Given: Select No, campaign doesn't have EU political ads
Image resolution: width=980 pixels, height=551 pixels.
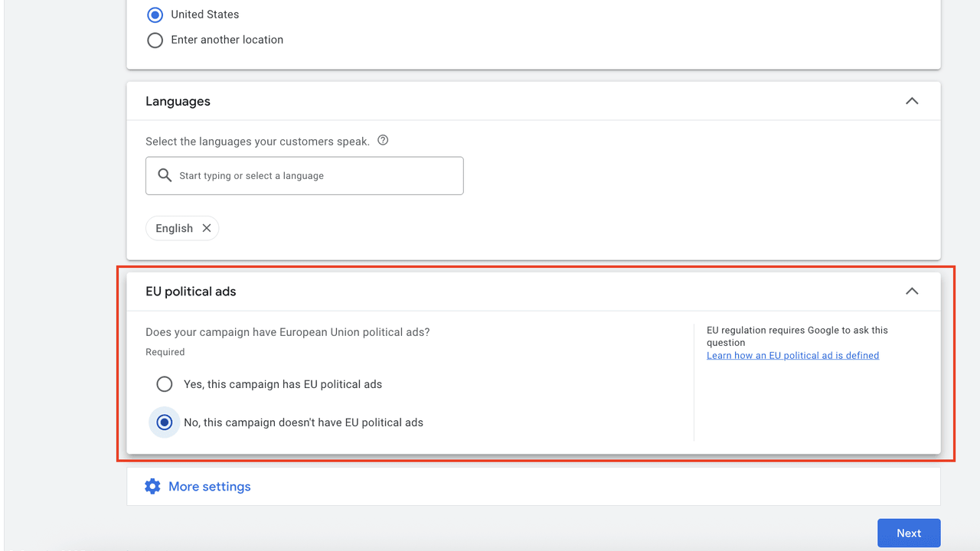Looking at the screenshot, I should 165,422.
